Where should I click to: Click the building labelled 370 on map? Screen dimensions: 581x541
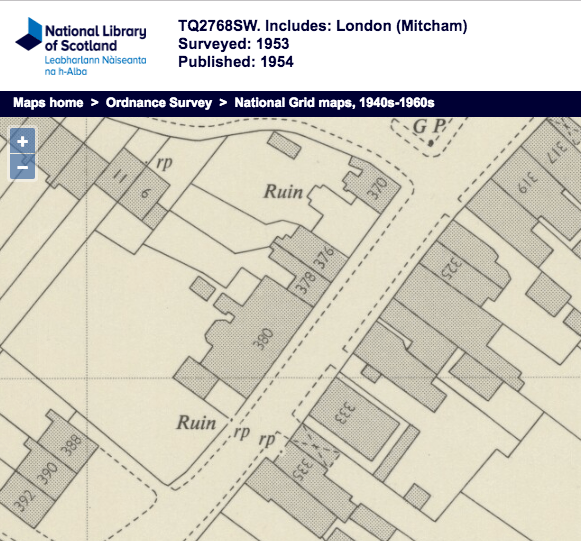coord(378,188)
